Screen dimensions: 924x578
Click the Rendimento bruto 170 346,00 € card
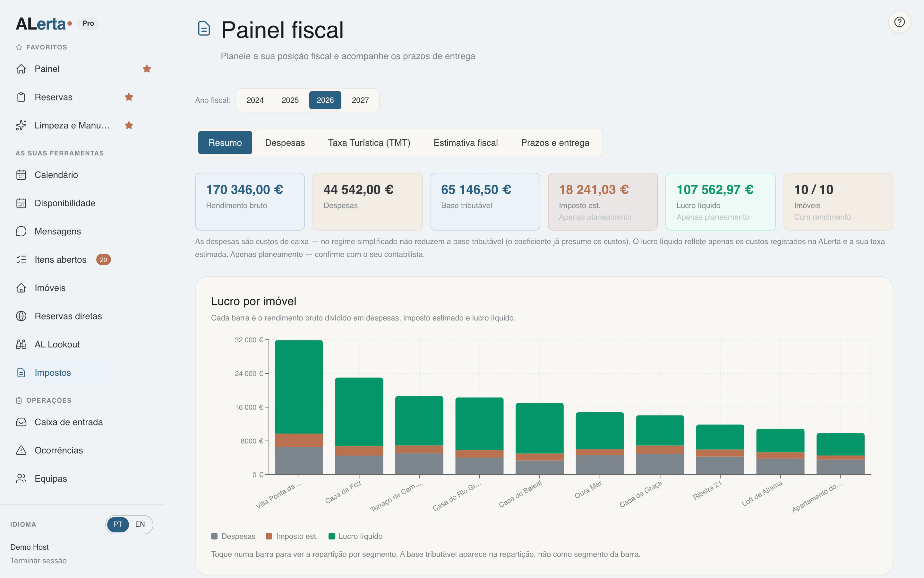pos(250,201)
